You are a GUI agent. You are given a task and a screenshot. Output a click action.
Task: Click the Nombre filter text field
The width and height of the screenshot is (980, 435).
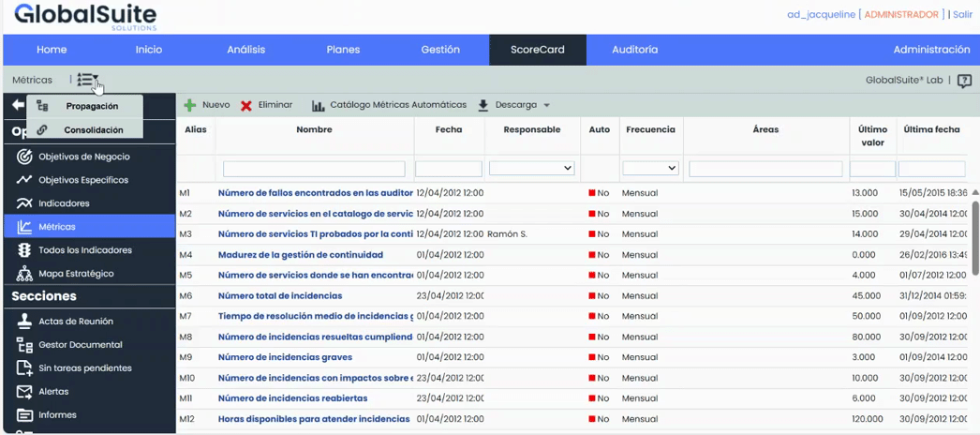(x=314, y=169)
